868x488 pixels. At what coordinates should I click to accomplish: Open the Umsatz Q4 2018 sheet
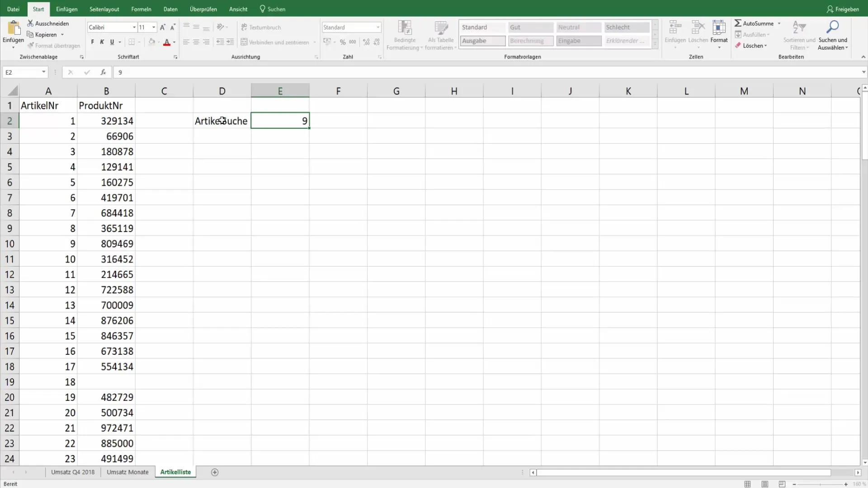click(73, 472)
